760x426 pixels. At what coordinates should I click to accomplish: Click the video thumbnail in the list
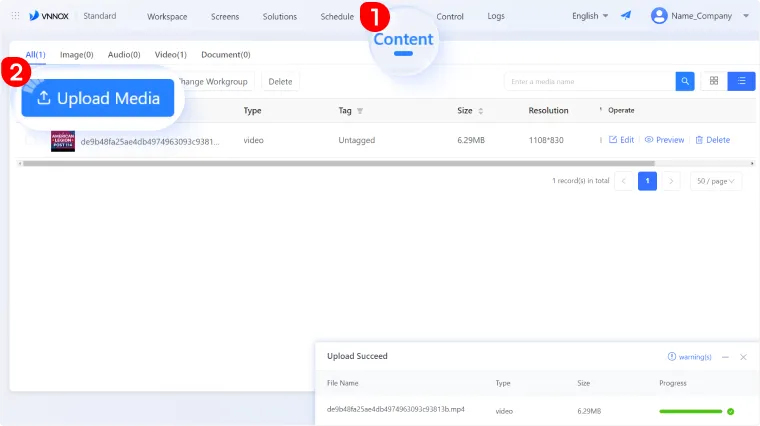[x=63, y=141]
